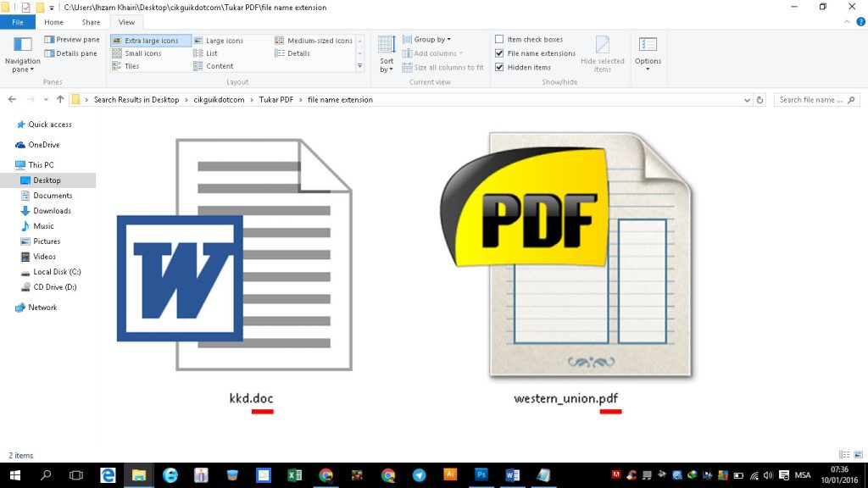Switch to Large icons layout

pos(218,41)
